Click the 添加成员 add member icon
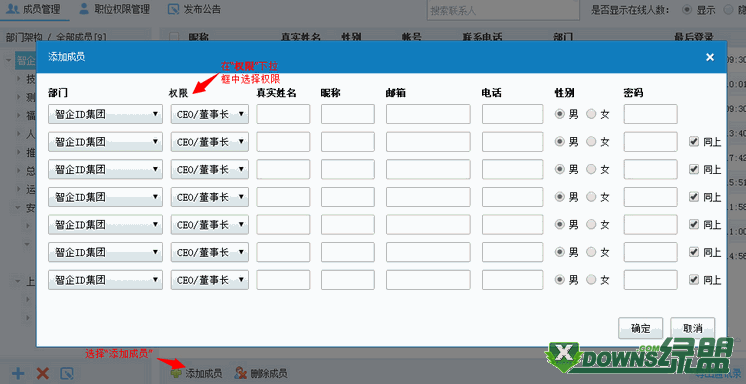Viewport: 746px width, 384px height. [x=177, y=373]
